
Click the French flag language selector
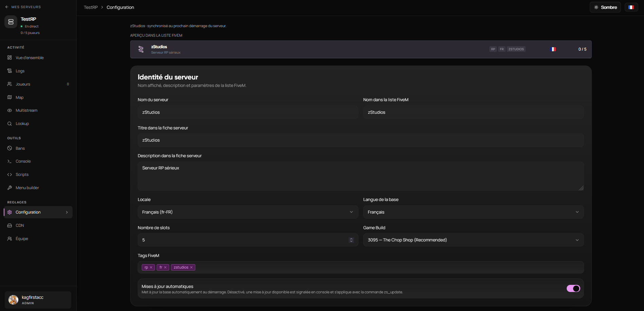(631, 7)
